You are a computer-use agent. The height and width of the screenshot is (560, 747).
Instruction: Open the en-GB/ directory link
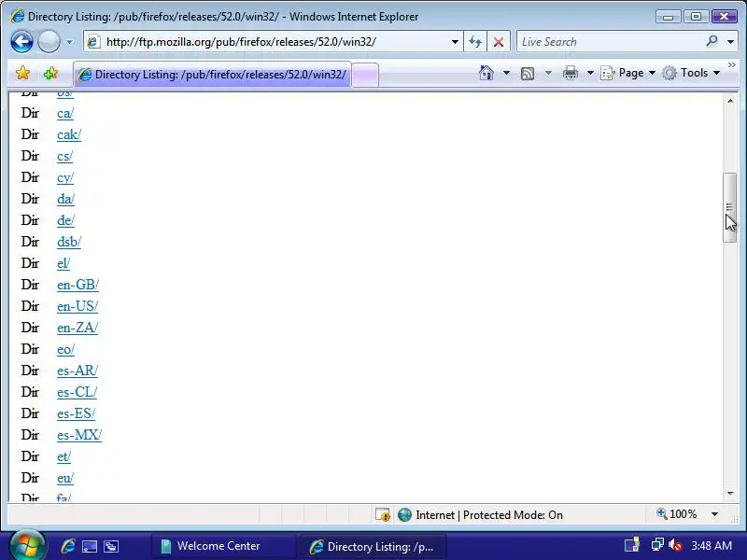[x=78, y=285]
